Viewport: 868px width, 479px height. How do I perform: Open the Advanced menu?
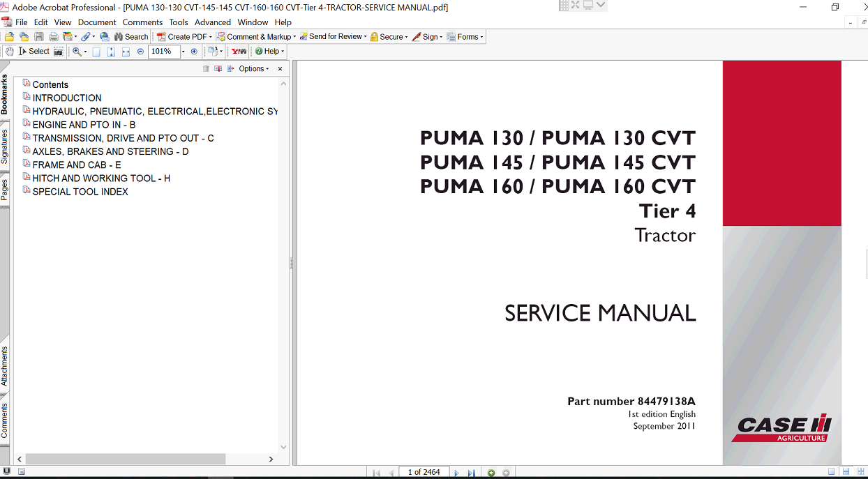click(x=212, y=22)
